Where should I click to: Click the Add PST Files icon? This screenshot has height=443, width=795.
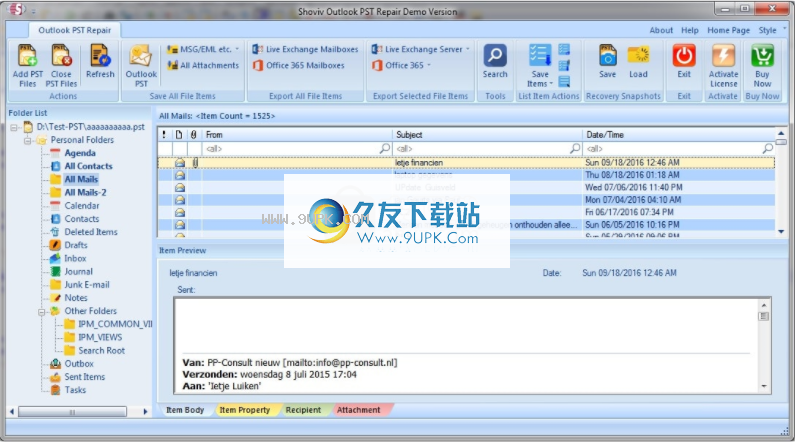click(x=27, y=56)
